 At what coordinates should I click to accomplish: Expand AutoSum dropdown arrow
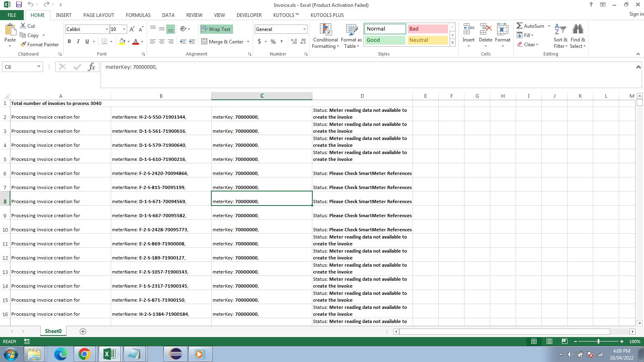(549, 26)
